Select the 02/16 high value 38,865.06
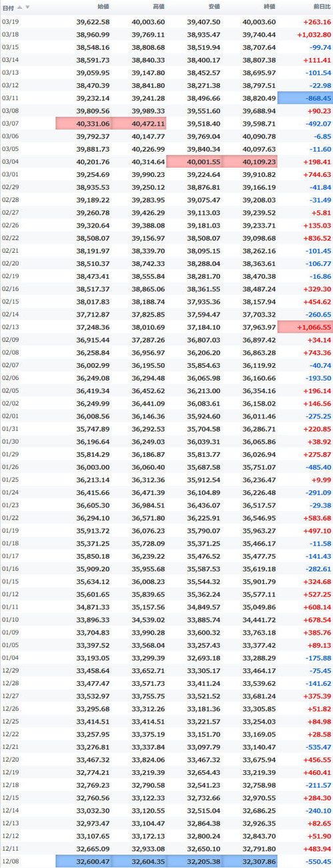The height and width of the screenshot is (868, 333). click(149, 289)
